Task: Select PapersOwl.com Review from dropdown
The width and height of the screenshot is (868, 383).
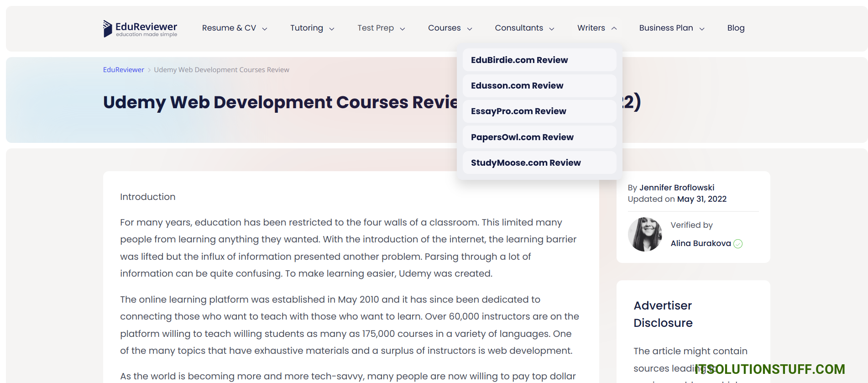Action: [x=539, y=137]
